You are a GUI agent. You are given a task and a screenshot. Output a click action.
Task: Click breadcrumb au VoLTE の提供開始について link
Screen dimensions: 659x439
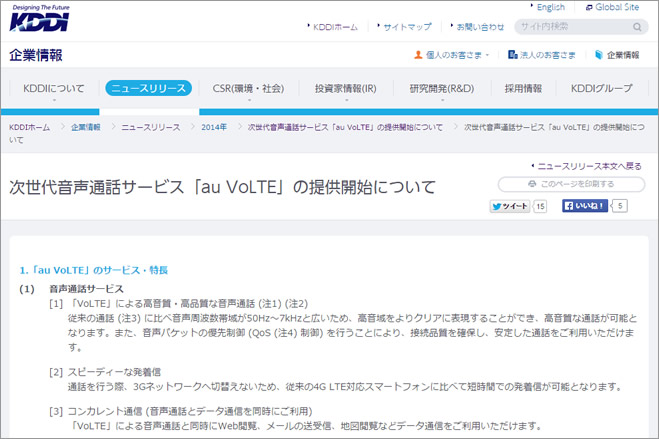pyautogui.click(x=345, y=127)
